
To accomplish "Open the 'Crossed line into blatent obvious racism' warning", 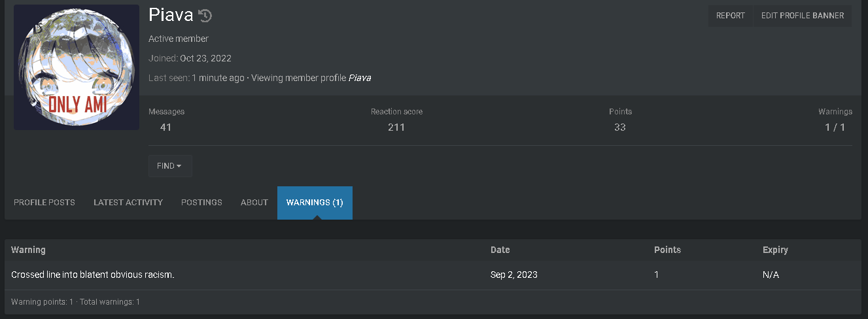I will [x=93, y=275].
